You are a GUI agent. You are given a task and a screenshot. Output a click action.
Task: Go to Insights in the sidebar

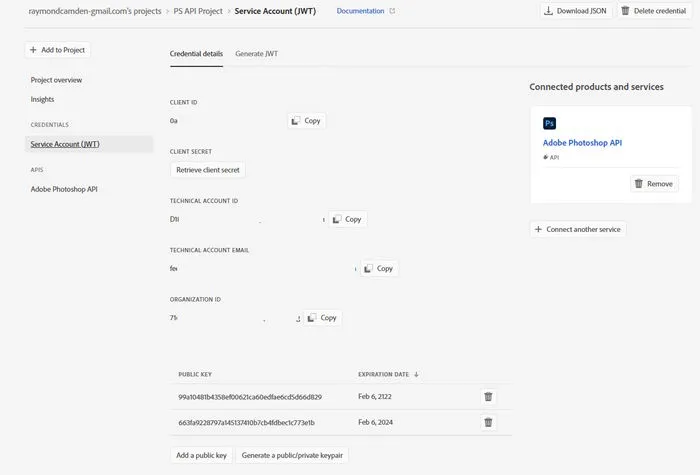coord(43,99)
